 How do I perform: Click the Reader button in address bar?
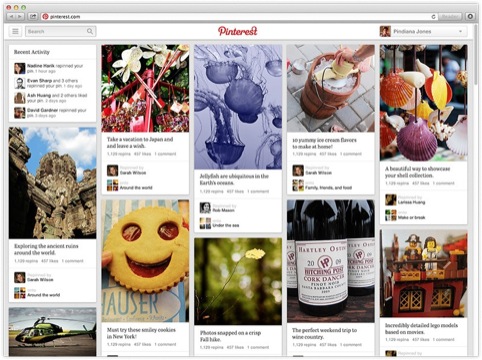pyautogui.click(x=450, y=16)
